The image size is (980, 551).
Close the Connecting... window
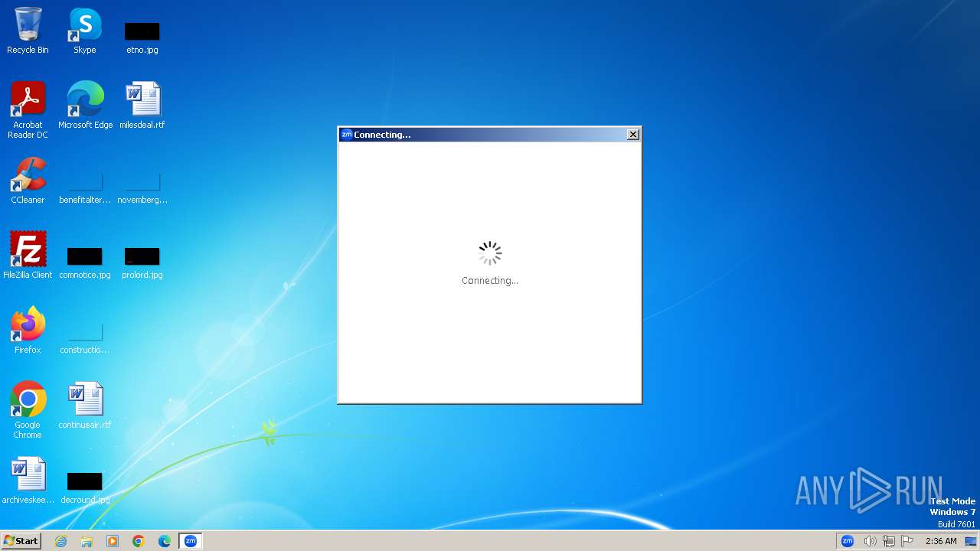[633, 135]
